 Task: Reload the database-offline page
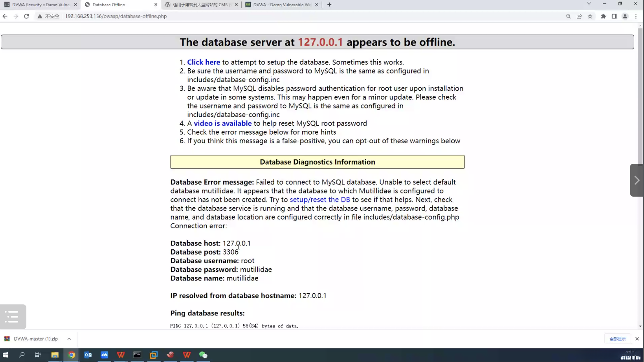(x=26, y=16)
